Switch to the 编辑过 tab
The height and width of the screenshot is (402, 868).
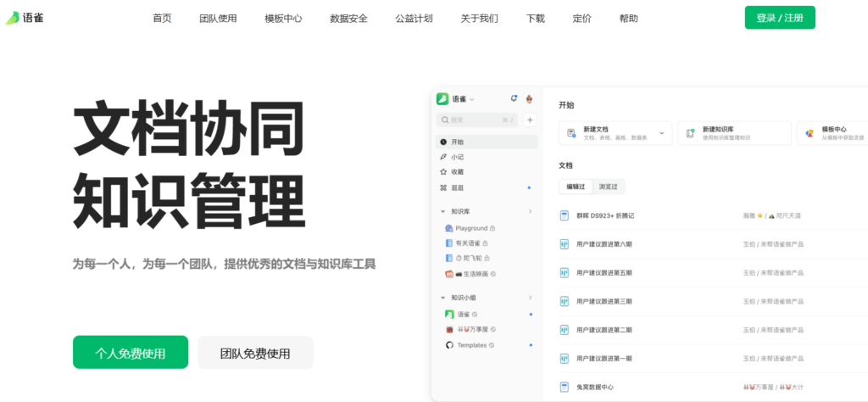(x=576, y=187)
